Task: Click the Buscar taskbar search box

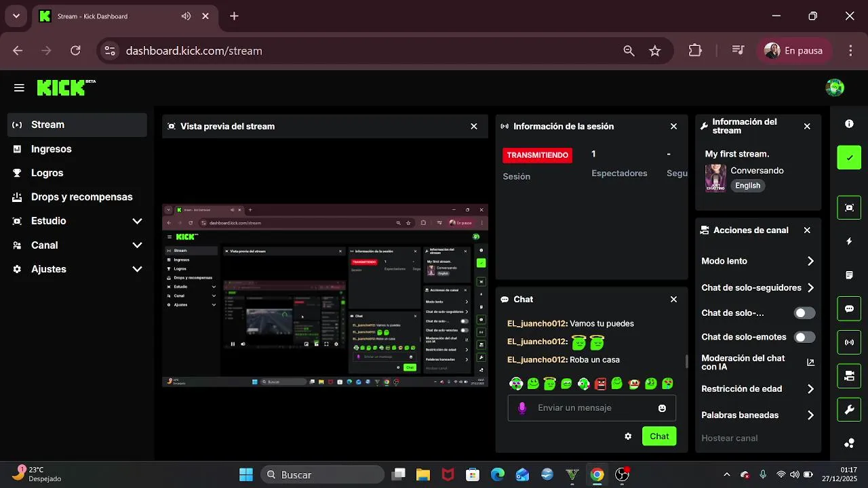Action: pyautogui.click(x=321, y=474)
